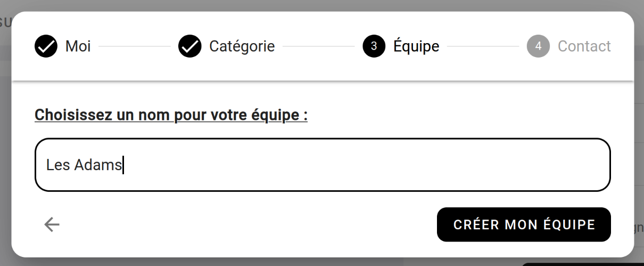Switch to the "Catégorie" step label
Screen dimensions: 644x266
(242, 46)
